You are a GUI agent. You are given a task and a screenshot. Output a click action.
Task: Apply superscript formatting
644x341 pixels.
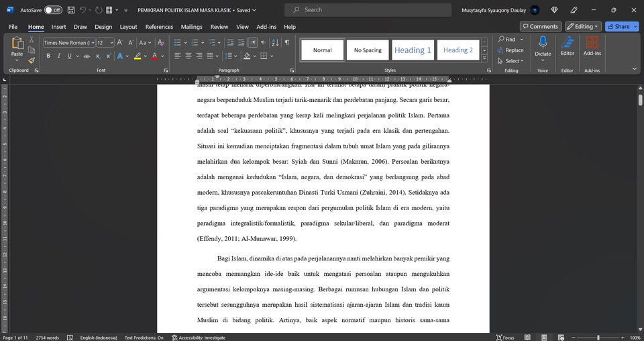(x=109, y=56)
